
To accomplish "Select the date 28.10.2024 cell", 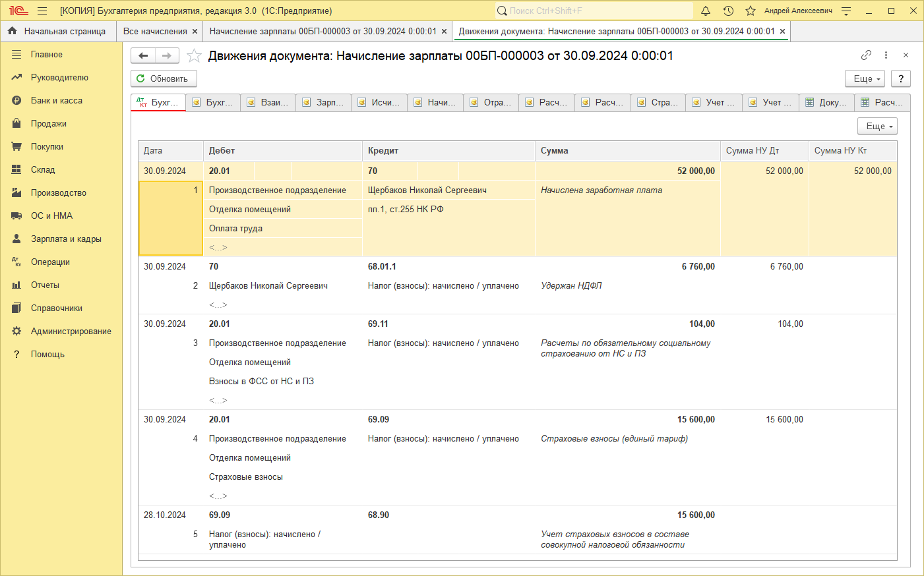I will coord(170,515).
